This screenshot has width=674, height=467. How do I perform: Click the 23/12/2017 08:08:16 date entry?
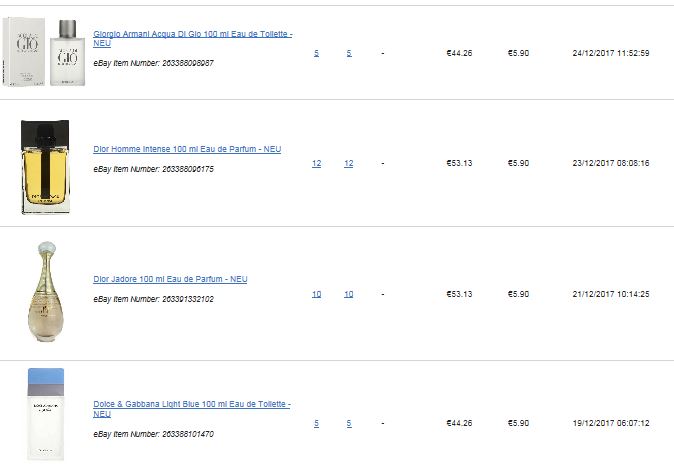pyautogui.click(x=611, y=163)
